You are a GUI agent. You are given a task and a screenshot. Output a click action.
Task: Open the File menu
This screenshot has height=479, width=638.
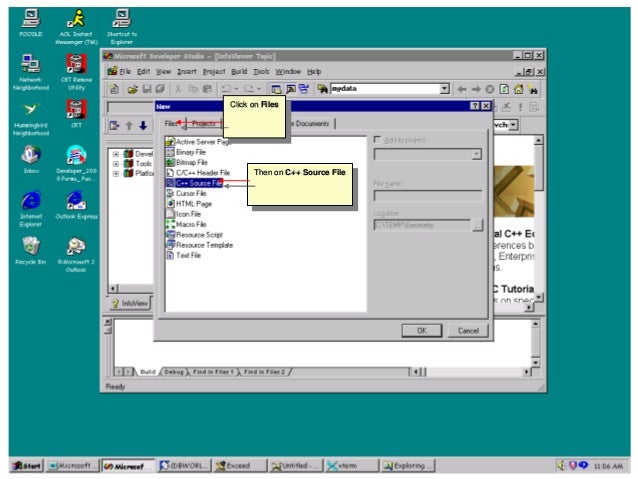125,72
